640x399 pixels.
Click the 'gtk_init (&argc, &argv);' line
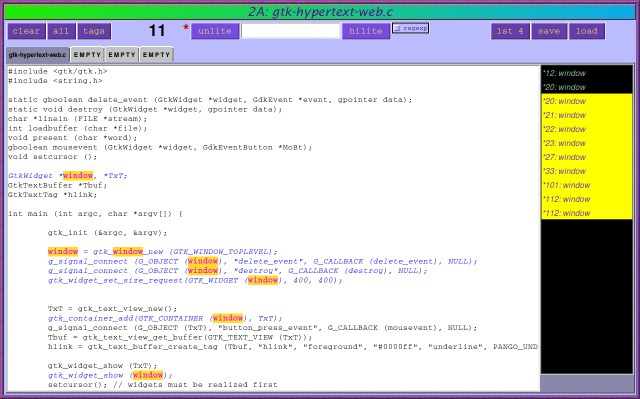(x=108, y=233)
